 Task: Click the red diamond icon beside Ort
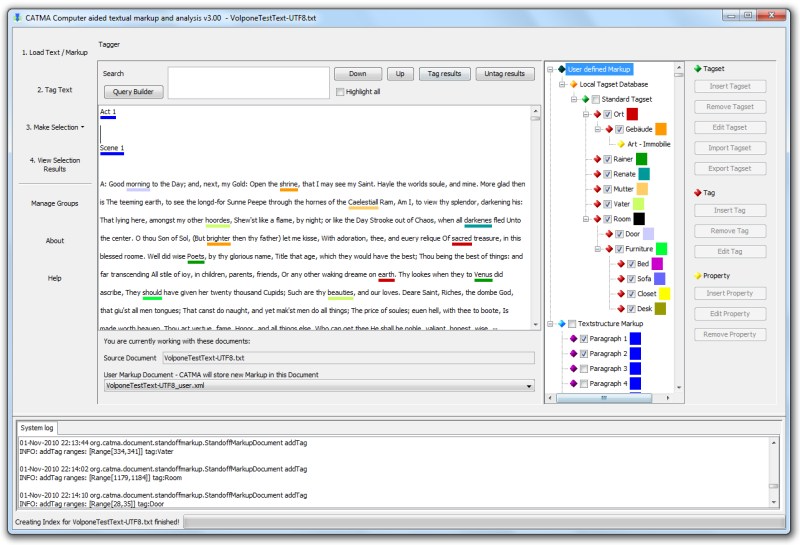point(597,114)
